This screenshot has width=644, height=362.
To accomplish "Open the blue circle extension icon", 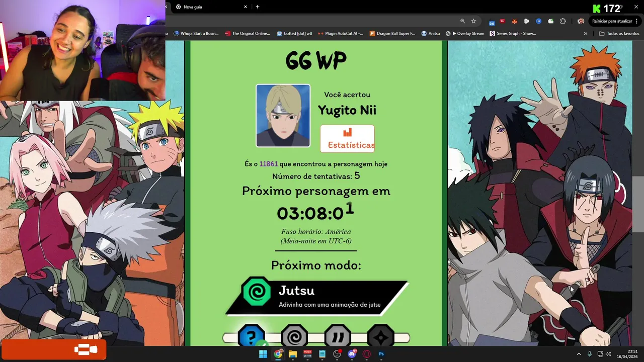I will point(538,21).
